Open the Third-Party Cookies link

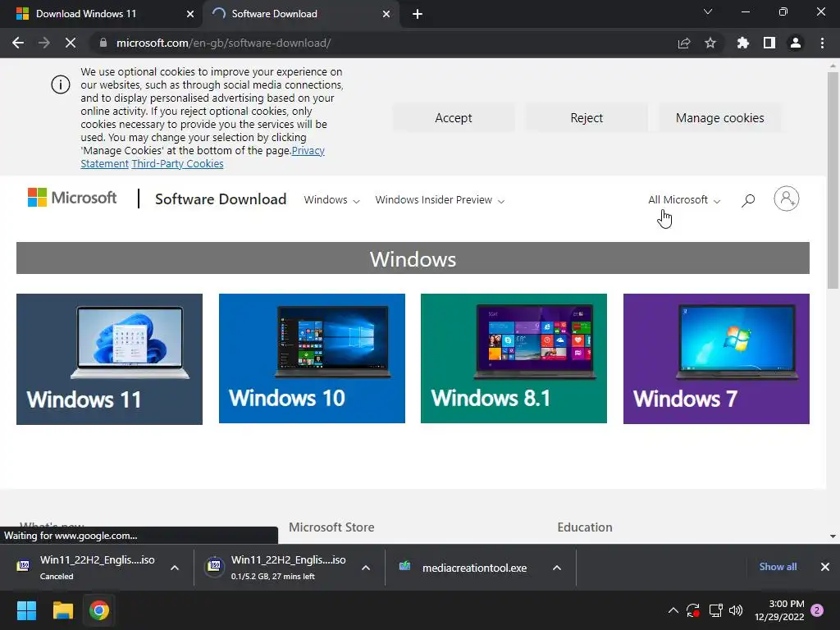177,164
